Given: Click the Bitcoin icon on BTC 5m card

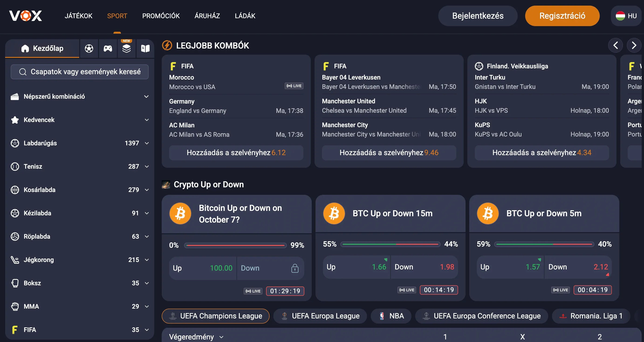Looking at the screenshot, I should (488, 213).
